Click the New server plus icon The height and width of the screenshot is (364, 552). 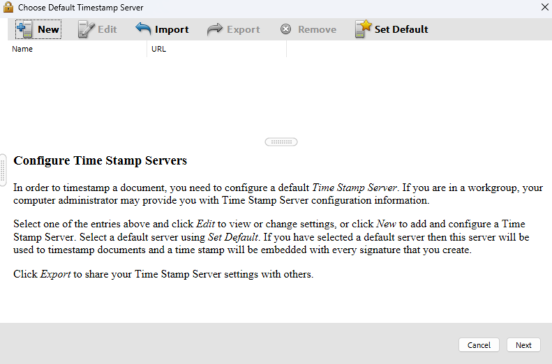tap(24, 29)
